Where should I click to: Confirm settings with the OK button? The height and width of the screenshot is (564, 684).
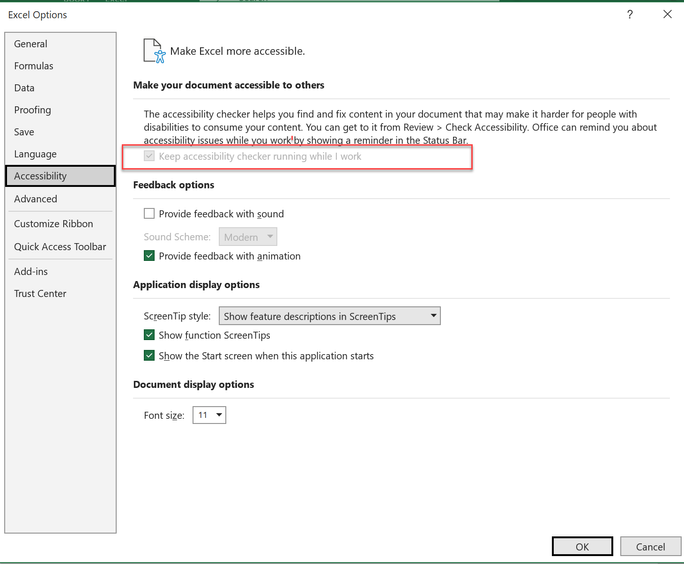point(582,547)
